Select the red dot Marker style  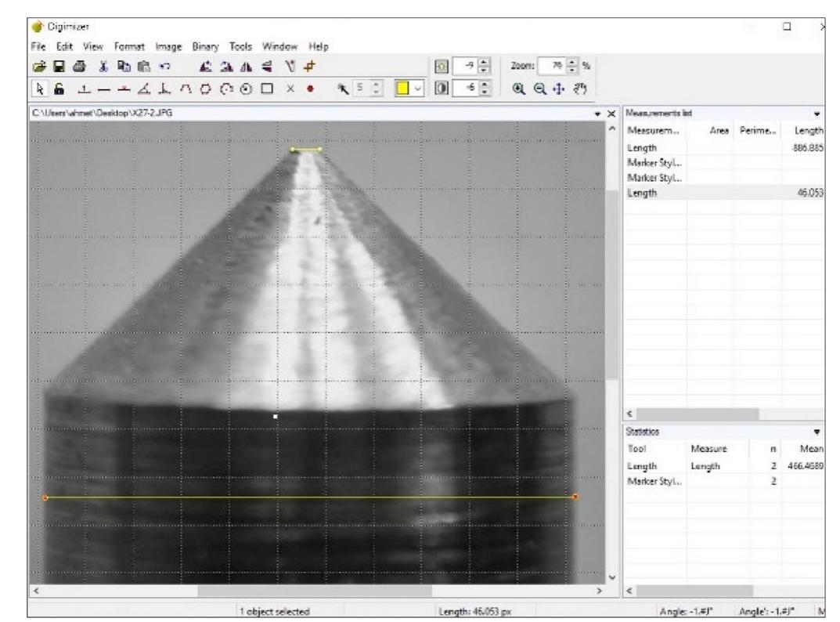tap(310, 89)
